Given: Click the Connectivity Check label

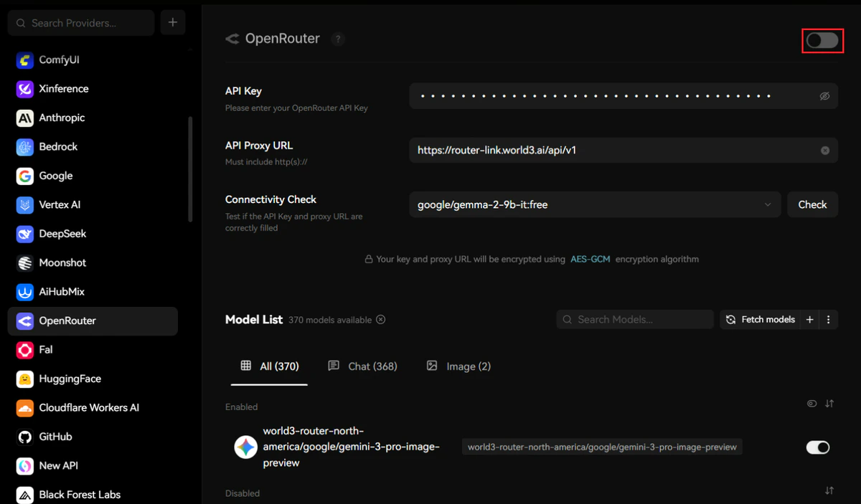Looking at the screenshot, I should pos(270,199).
